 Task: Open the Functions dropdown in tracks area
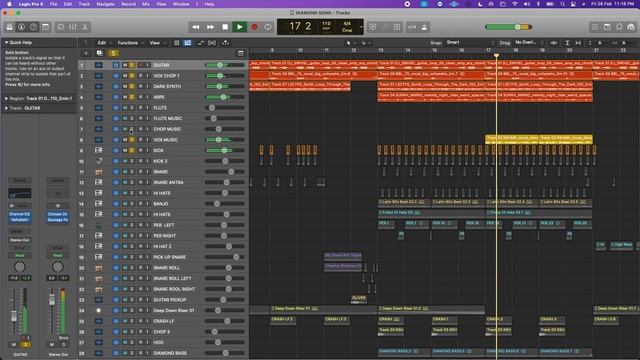click(130, 43)
